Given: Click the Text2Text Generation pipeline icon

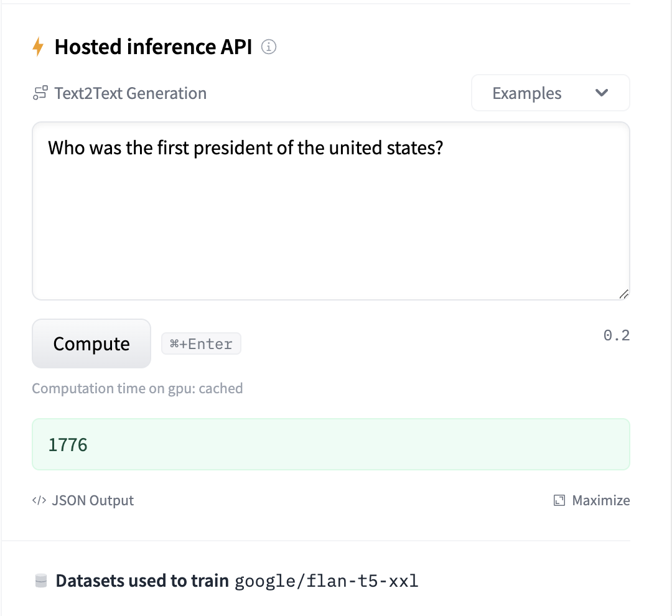Looking at the screenshot, I should (x=40, y=94).
